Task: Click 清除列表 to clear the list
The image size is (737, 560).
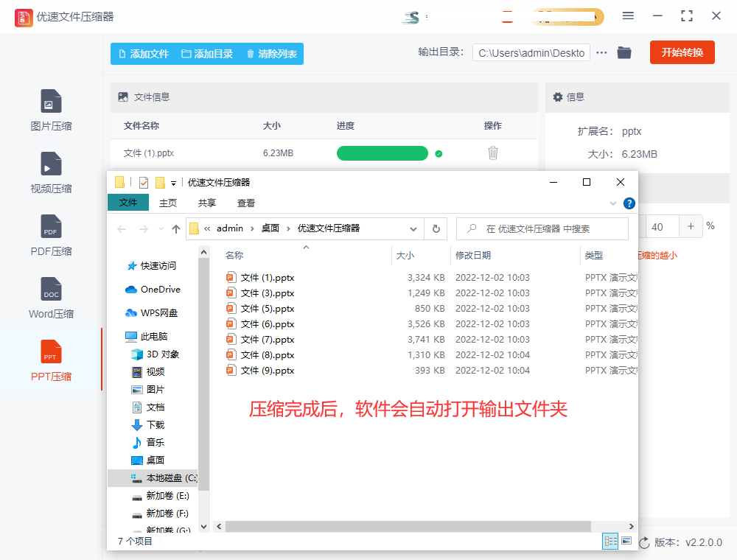Action: click(272, 54)
